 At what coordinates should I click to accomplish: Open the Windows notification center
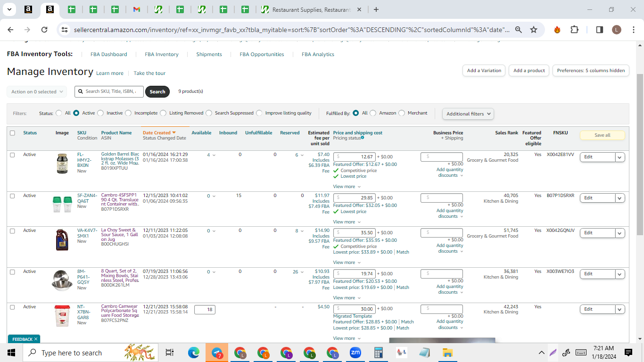(628, 353)
